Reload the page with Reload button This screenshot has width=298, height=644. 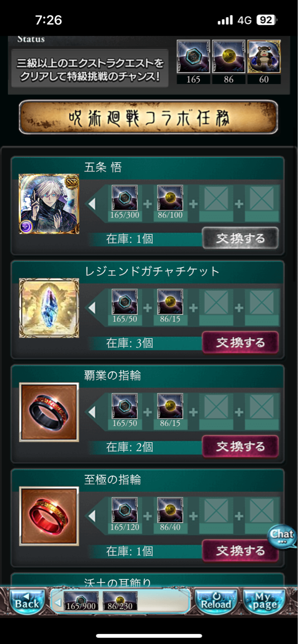coord(216,600)
